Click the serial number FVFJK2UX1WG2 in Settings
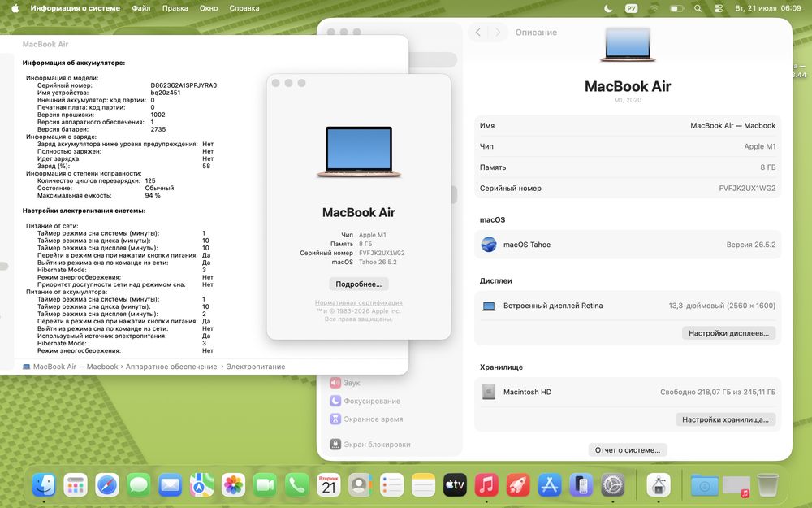 (747, 189)
